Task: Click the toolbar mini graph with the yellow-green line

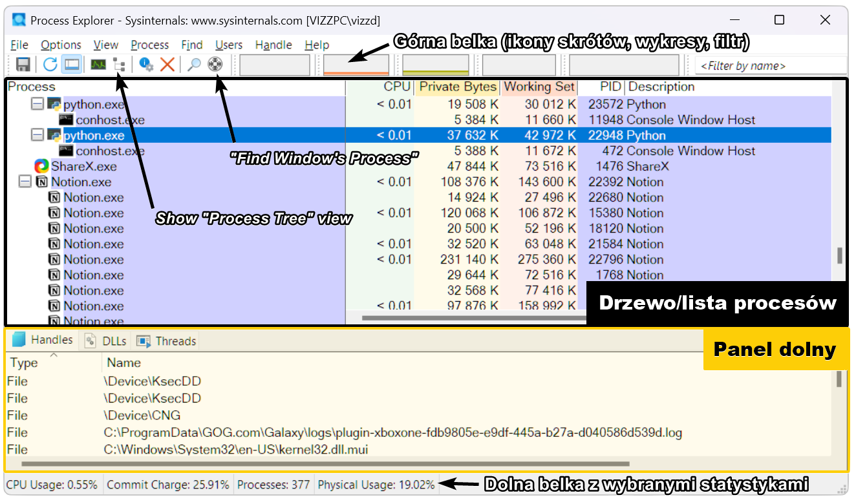Action: (436, 65)
